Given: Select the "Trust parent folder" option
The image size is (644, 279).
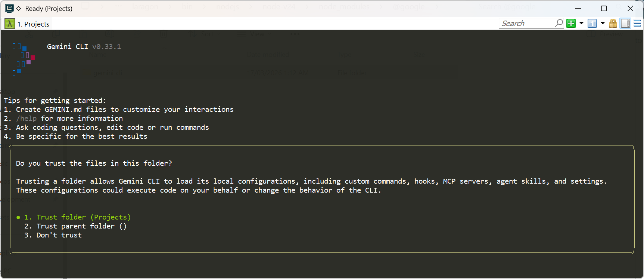Looking at the screenshot, I should 81,226.
